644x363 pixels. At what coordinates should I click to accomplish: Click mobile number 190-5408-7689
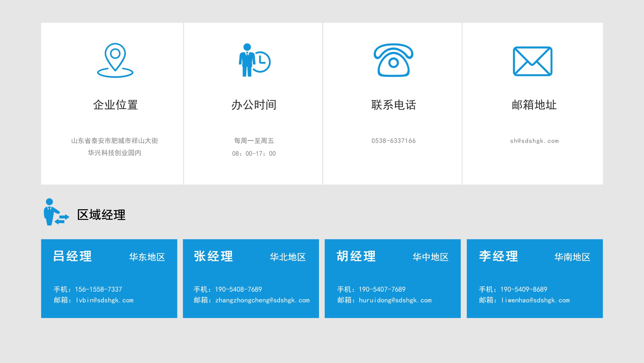tap(239, 289)
